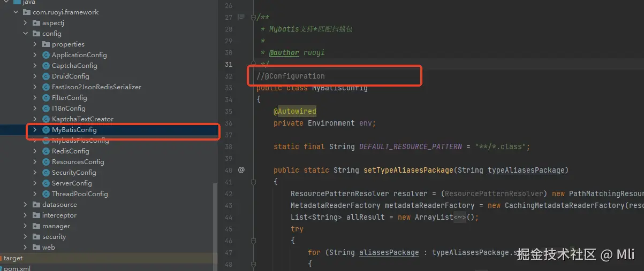Click the ApplicationConfig class icon
The image size is (644, 271).
(46, 55)
